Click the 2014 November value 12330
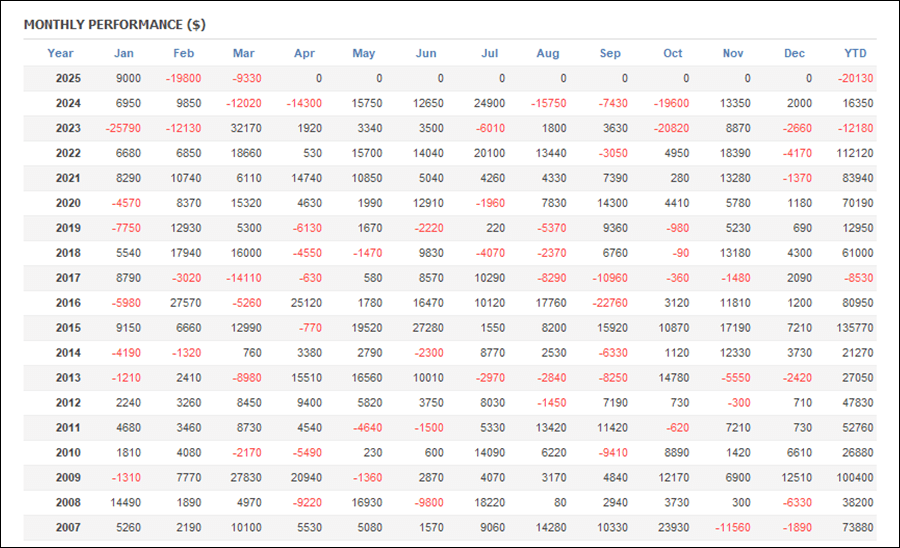The height and width of the screenshot is (548, 900). pyautogui.click(x=735, y=353)
